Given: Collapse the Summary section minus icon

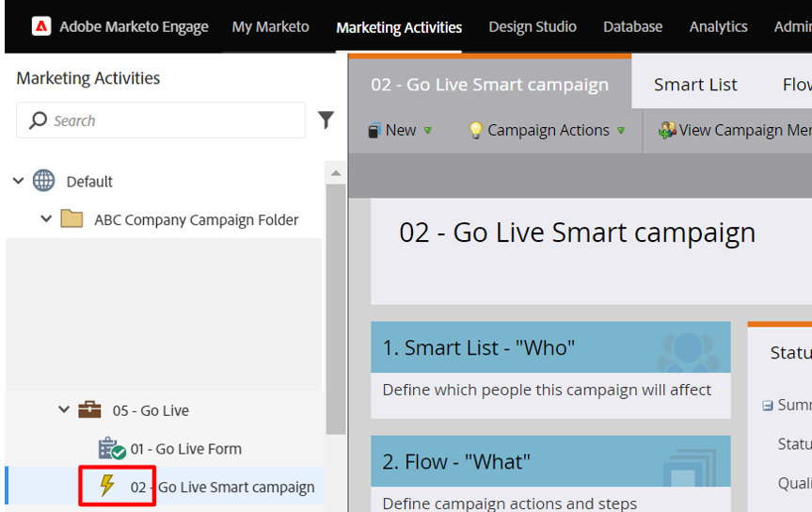Looking at the screenshot, I should pos(768,406).
